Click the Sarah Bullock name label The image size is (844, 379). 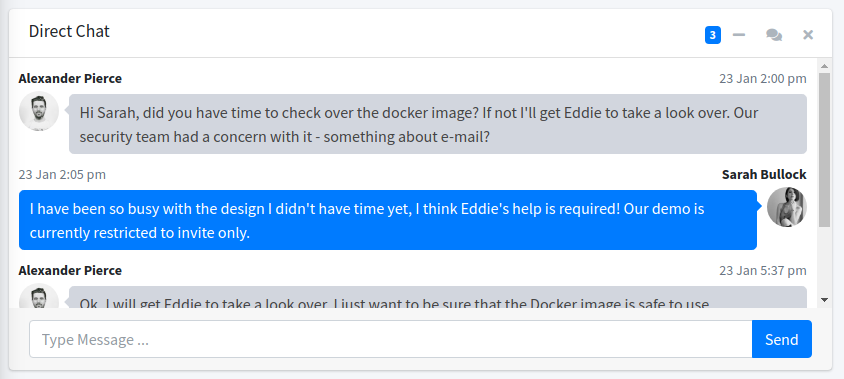tap(764, 174)
